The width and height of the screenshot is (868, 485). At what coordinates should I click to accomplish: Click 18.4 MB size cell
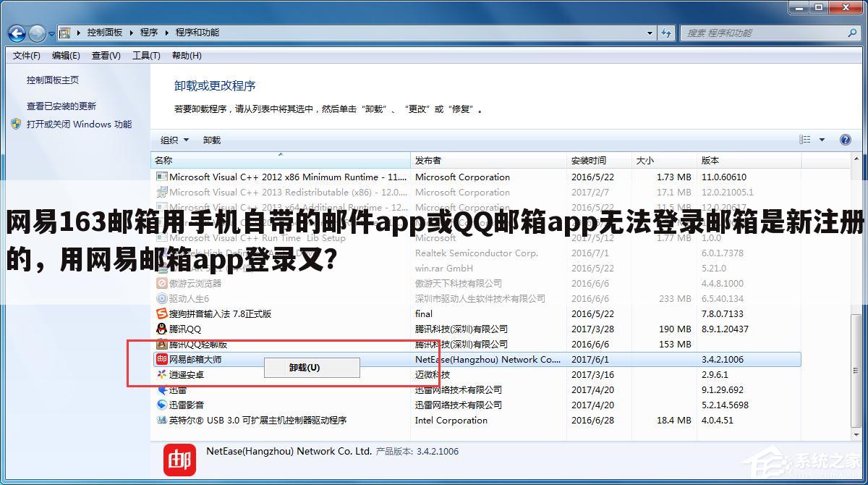point(674,421)
